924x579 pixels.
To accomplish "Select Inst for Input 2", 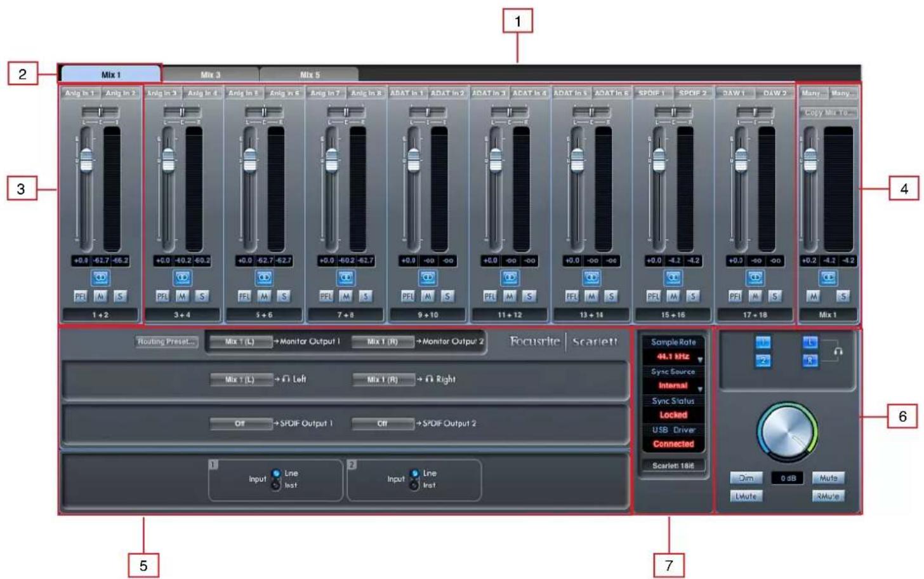I will point(414,486).
